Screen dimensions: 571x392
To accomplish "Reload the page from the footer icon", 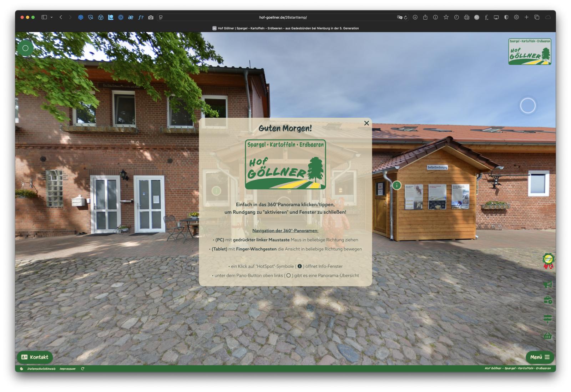I will (x=82, y=369).
